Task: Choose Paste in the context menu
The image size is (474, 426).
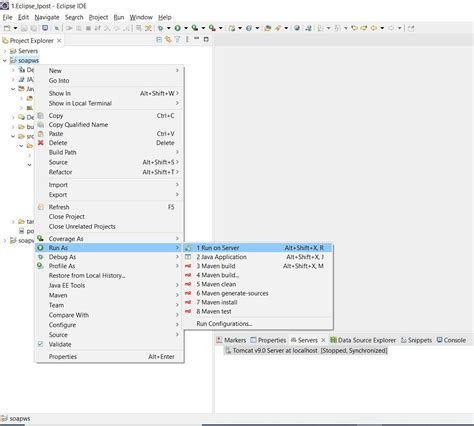Action: point(109,134)
